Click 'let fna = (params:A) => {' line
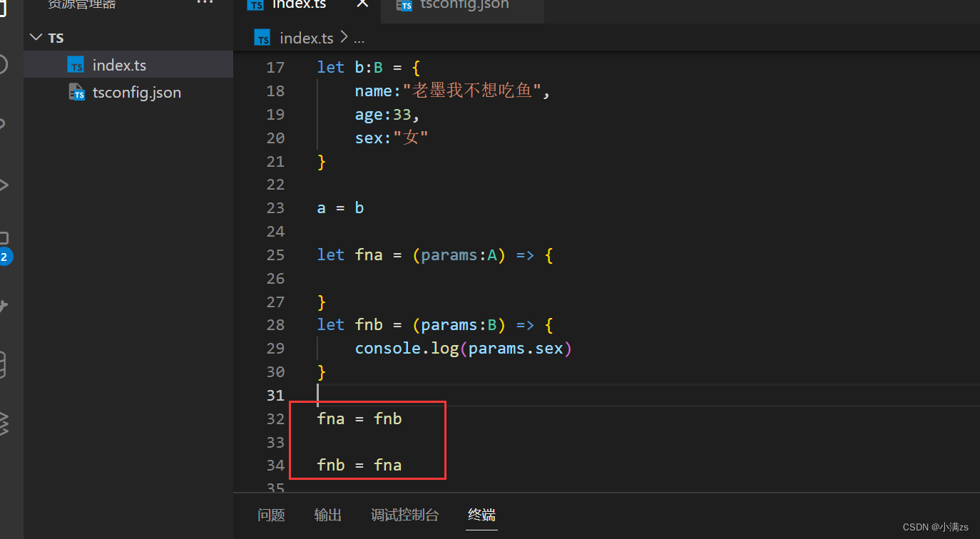 [x=435, y=255]
